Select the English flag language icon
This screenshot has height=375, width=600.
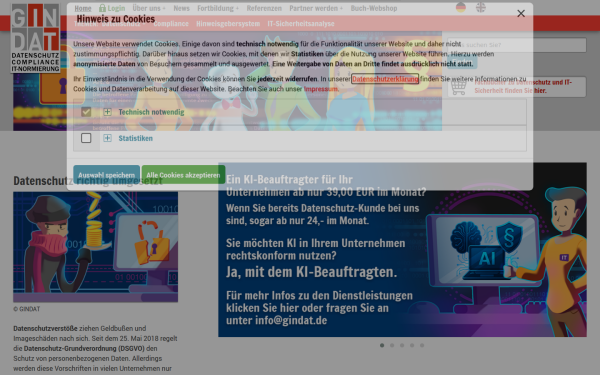pos(481,7)
